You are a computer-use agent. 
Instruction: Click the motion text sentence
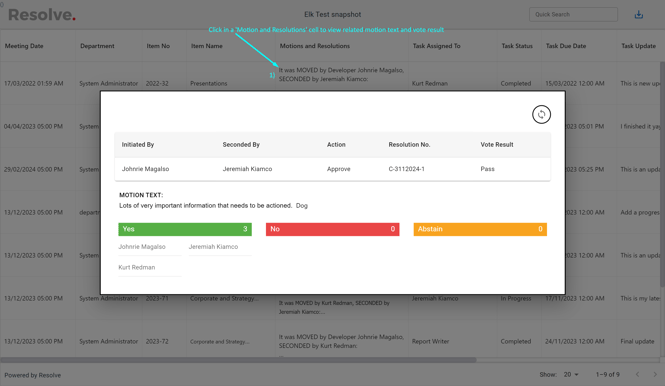coord(213,206)
